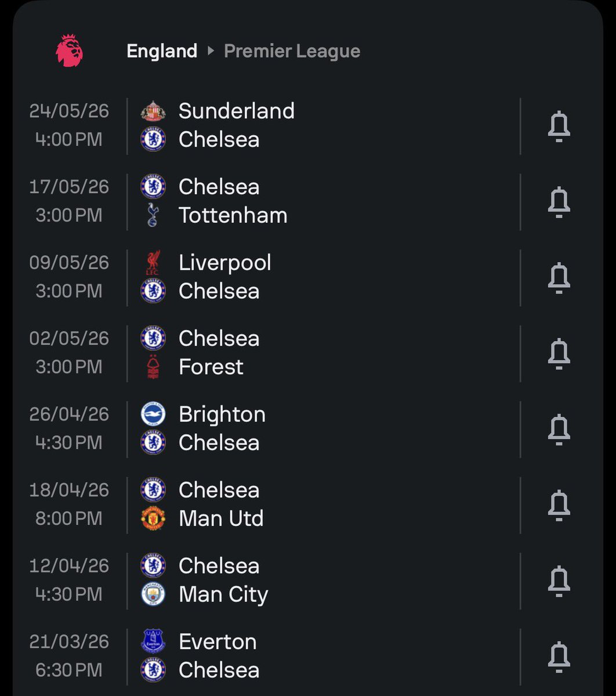
Task: Select the Liverpool club crest
Action: click(x=153, y=263)
